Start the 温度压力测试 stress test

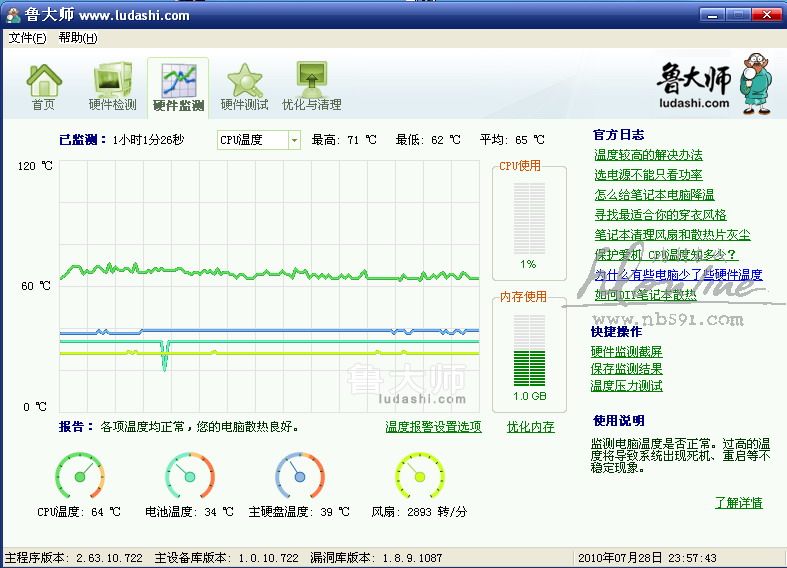[626, 386]
